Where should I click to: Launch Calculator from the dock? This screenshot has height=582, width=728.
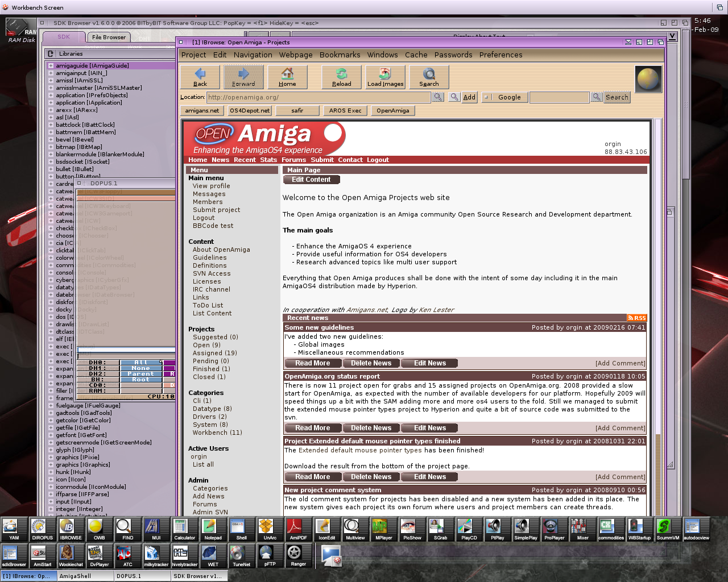click(x=185, y=530)
